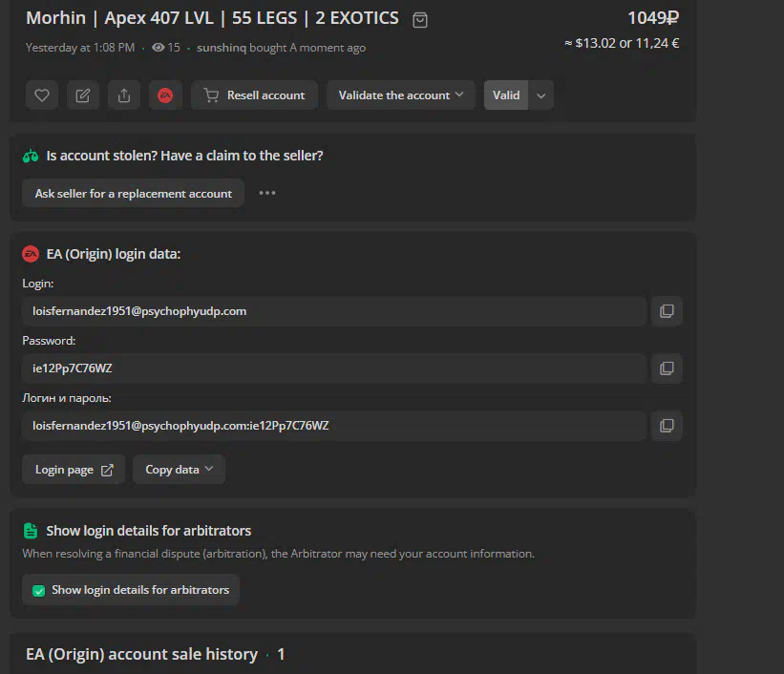784x674 pixels.
Task: Click the Show login details for arbitrators heading
Action: [x=149, y=531]
